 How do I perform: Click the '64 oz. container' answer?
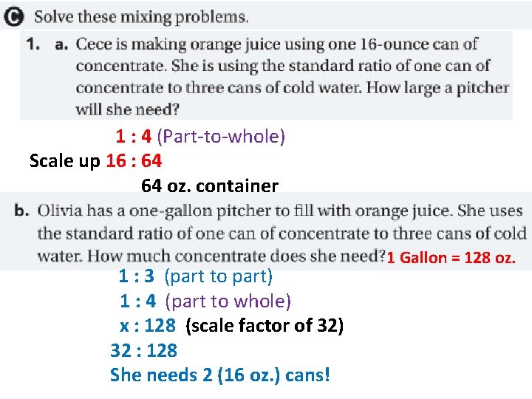(210, 186)
